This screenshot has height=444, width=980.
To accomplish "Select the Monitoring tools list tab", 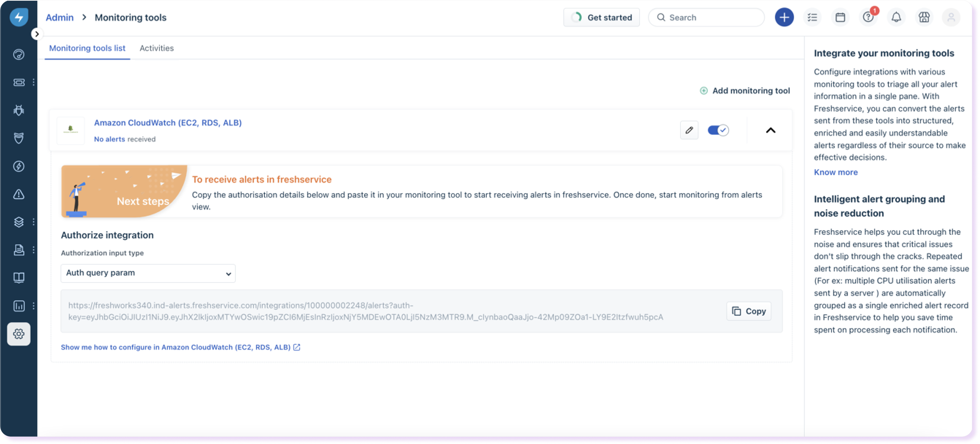I will (87, 48).
